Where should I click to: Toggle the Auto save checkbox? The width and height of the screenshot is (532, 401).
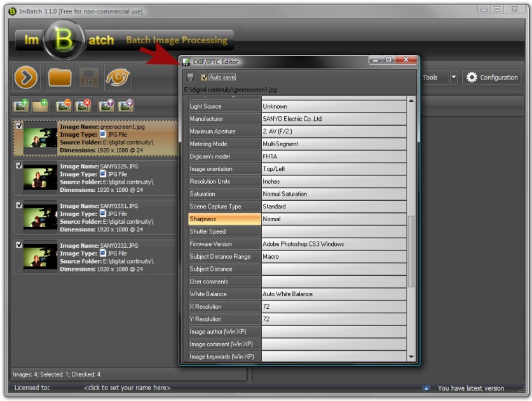point(204,78)
